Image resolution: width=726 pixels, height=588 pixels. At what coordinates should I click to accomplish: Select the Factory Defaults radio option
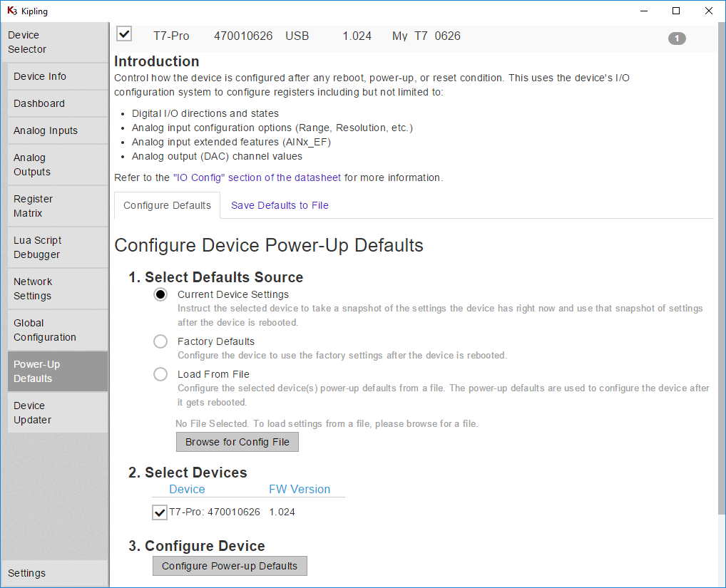[x=160, y=341]
